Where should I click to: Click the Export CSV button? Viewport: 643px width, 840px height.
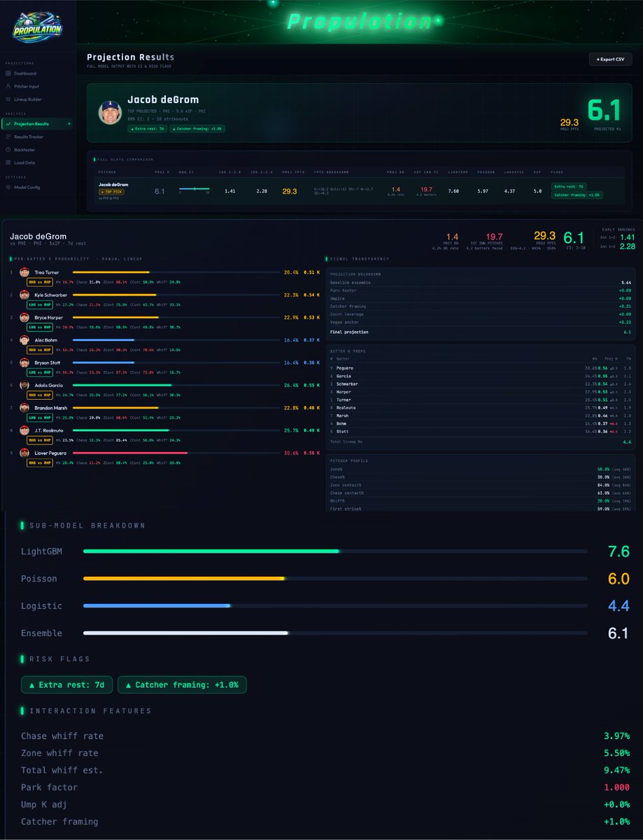point(610,59)
